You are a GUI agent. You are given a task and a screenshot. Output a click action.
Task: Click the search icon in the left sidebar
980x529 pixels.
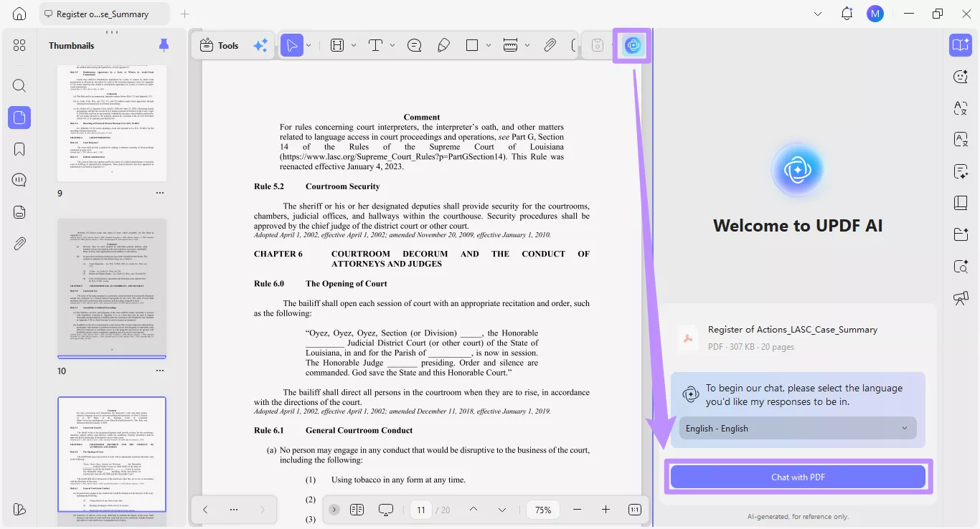tap(19, 85)
